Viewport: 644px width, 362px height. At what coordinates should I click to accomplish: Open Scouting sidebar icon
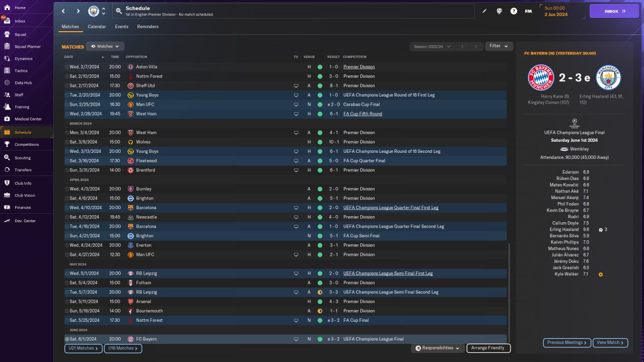[7, 158]
